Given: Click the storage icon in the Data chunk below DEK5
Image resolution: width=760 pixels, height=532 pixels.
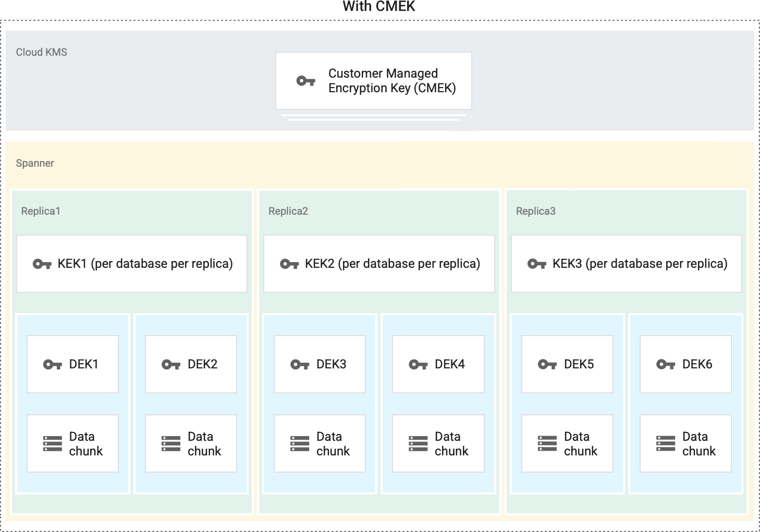Looking at the screenshot, I should (x=547, y=443).
